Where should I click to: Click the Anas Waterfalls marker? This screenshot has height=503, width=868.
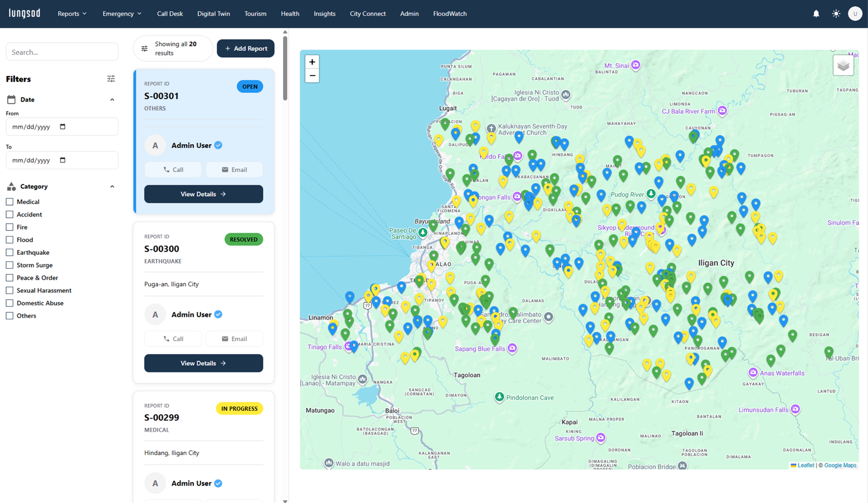tap(753, 373)
